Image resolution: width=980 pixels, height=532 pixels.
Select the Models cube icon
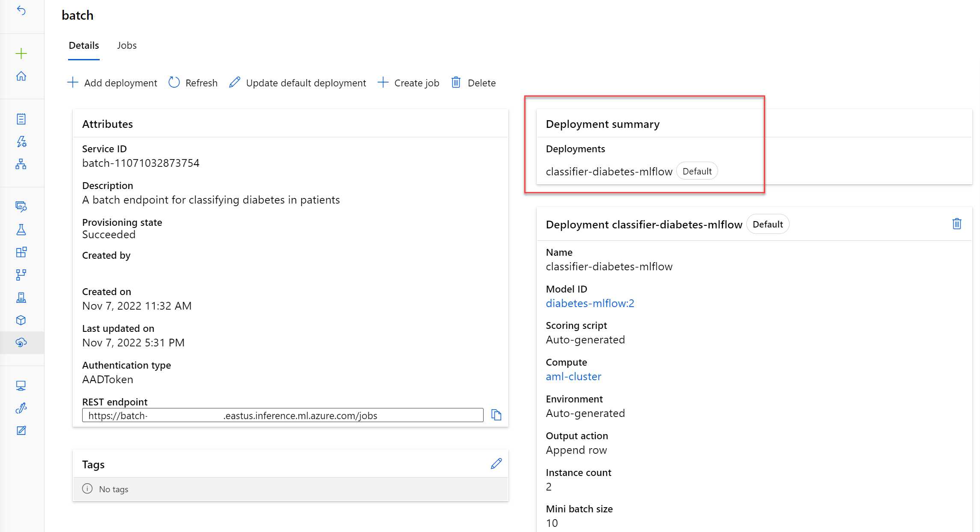[x=21, y=320]
